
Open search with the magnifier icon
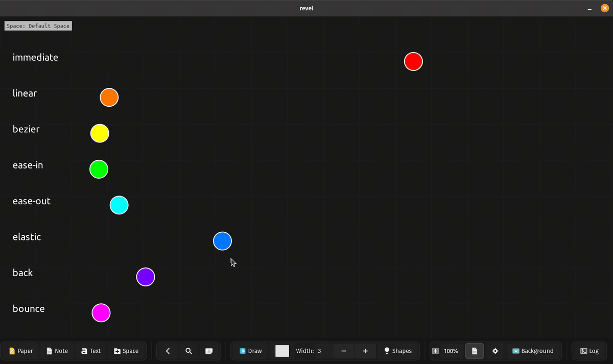(x=188, y=351)
